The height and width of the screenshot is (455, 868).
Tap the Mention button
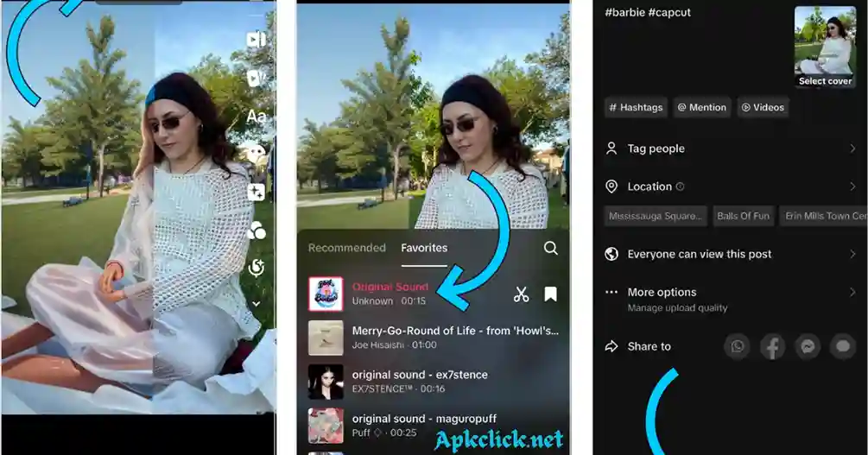pyautogui.click(x=702, y=107)
